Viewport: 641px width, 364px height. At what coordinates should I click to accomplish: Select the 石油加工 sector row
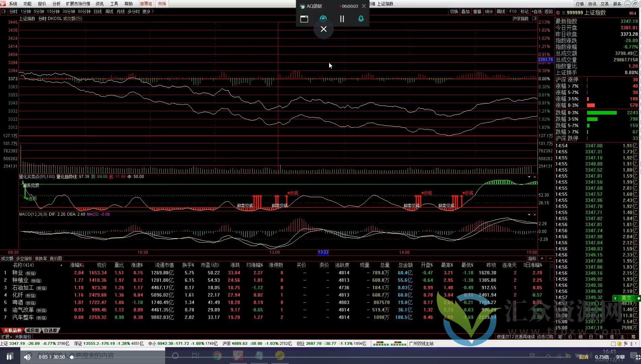(23, 288)
